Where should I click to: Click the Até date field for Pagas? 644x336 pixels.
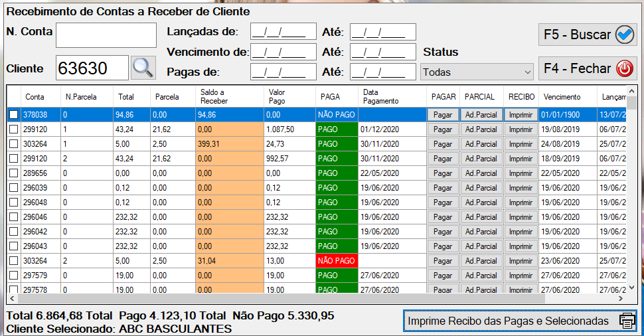coord(383,72)
